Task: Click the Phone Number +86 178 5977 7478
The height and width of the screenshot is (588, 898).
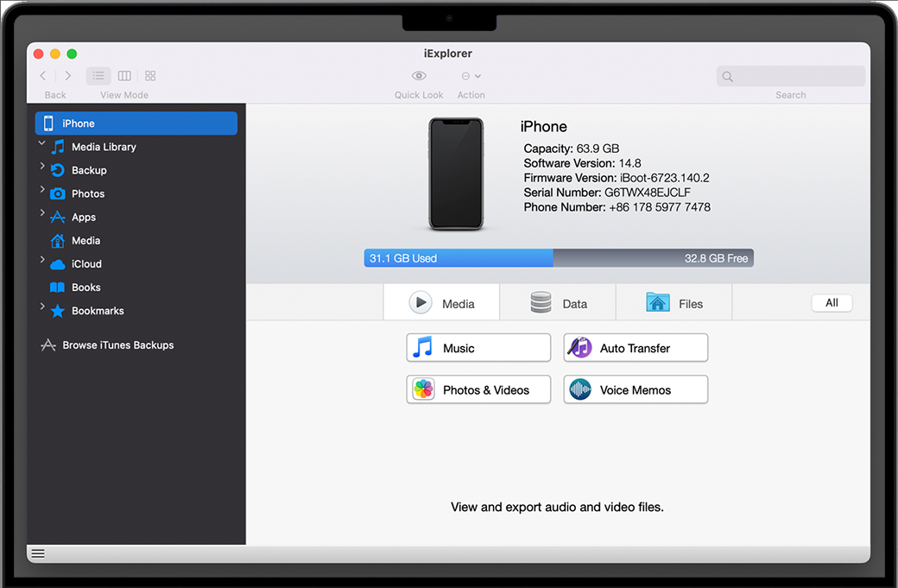Action: pyautogui.click(x=617, y=207)
